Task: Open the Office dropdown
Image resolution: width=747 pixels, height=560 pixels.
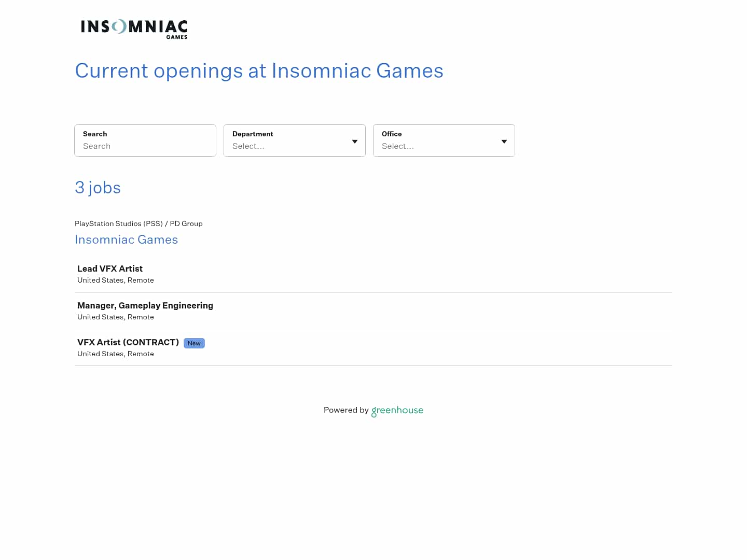Action: 444,141
